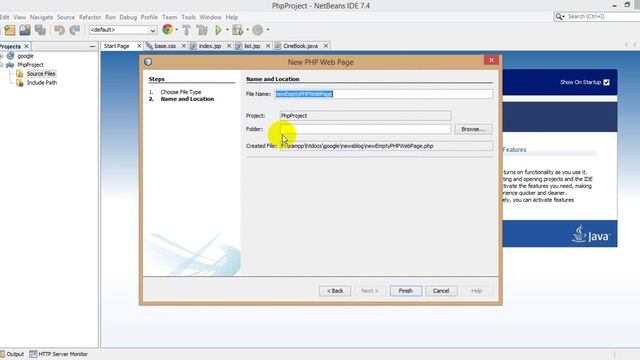This screenshot has width=640, height=360.
Task: Click the Finish button
Action: coord(405,291)
